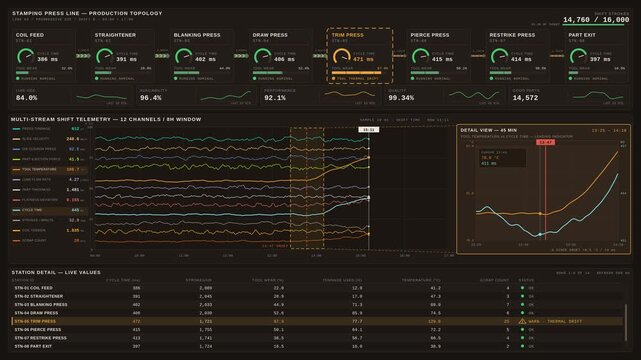Click green status dot in STN-08 Part Exit row
This screenshot has width=641, height=360.
(x=522, y=346)
